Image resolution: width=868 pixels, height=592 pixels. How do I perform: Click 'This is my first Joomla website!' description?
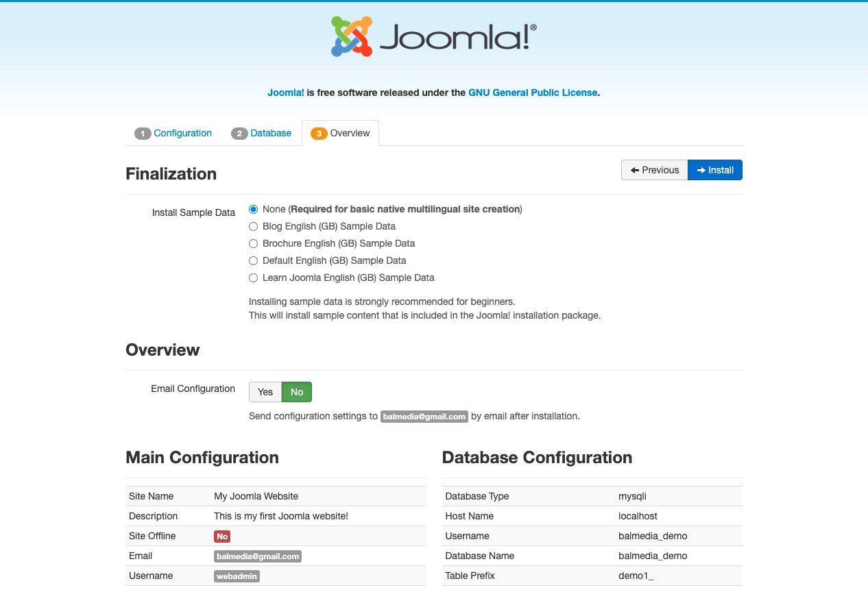[x=281, y=516]
